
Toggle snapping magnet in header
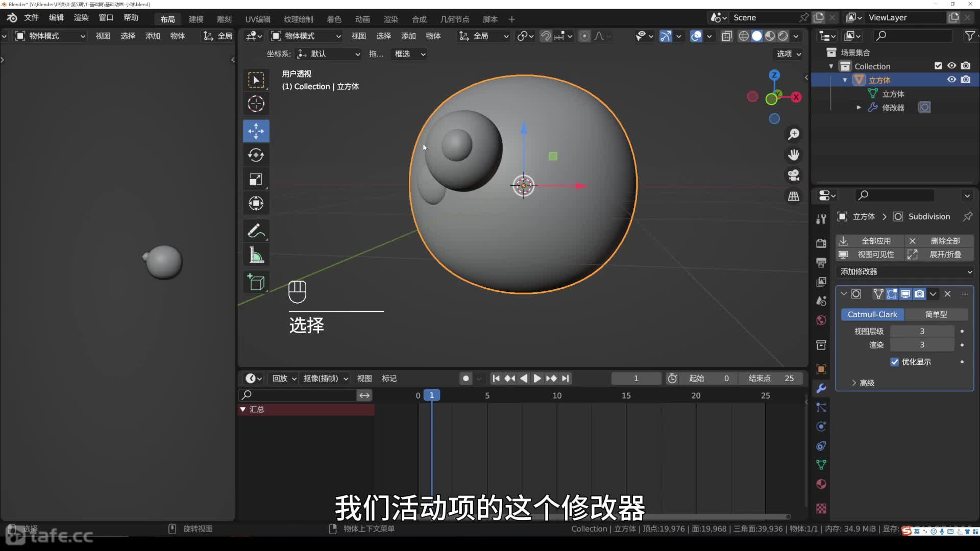coord(546,36)
